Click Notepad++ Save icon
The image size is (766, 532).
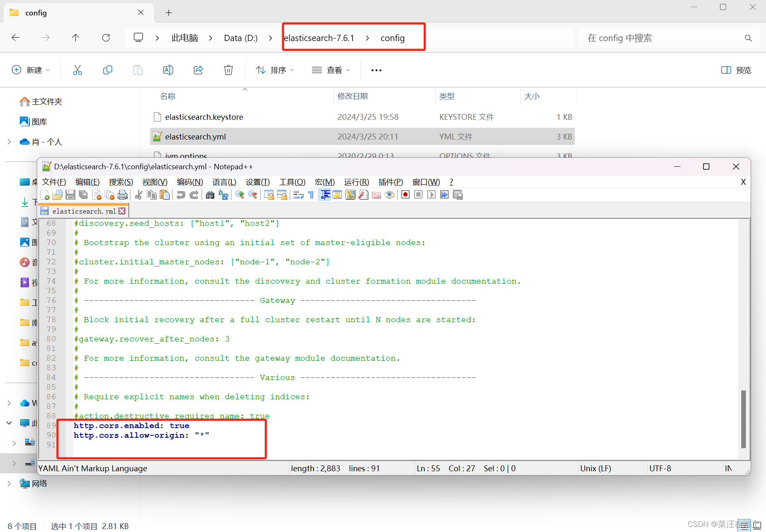point(70,195)
